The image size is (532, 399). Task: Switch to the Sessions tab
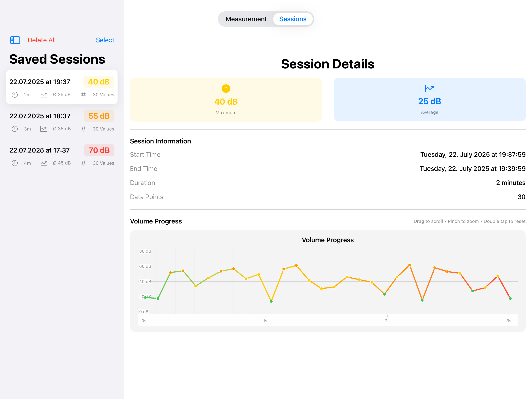[x=293, y=19]
